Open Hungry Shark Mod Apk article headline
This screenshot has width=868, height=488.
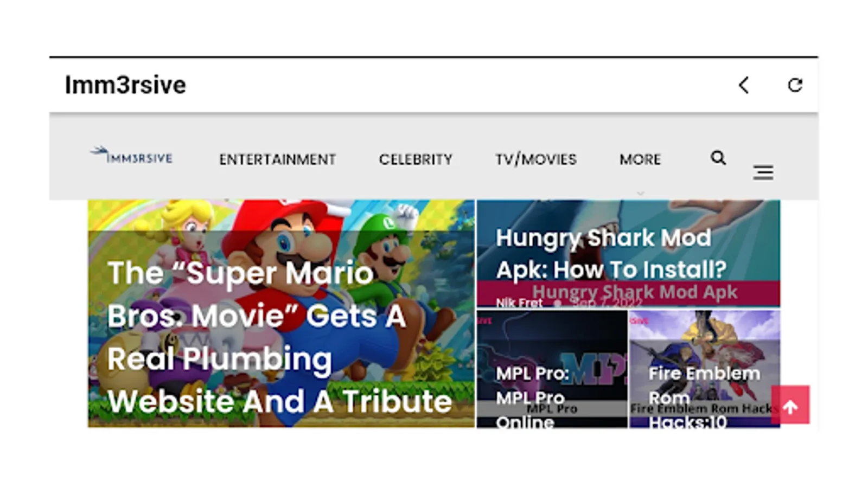pyautogui.click(x=611, y=253)
